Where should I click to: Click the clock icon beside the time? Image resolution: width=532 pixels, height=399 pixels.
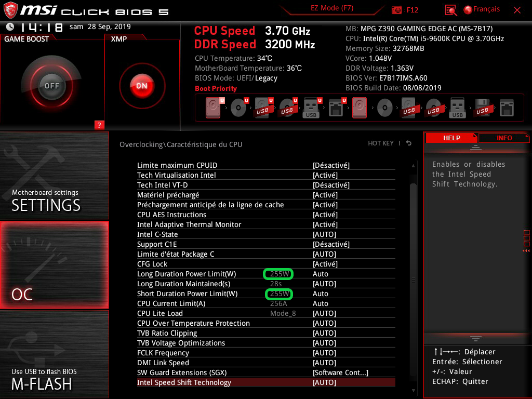pos(10,27)
